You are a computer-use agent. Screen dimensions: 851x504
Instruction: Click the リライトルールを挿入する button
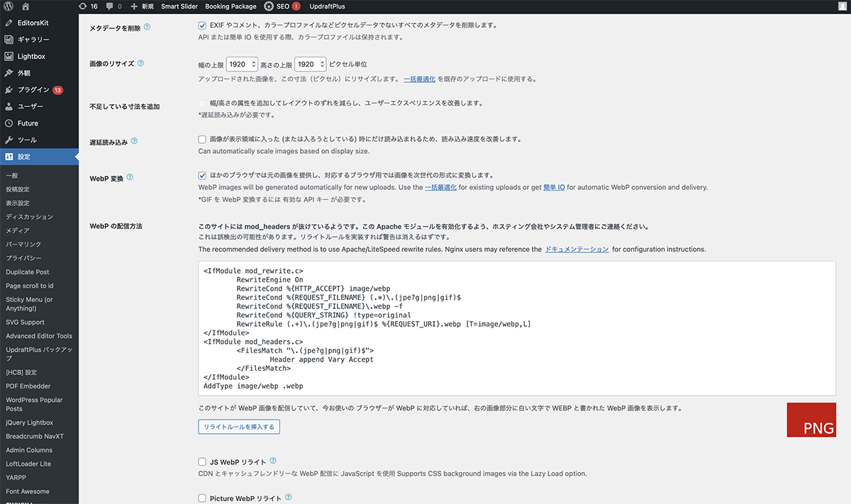[x=239, y=427]
